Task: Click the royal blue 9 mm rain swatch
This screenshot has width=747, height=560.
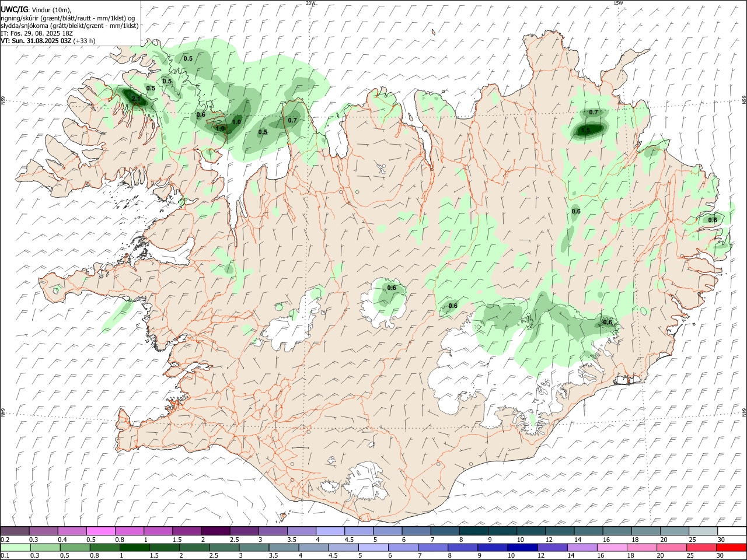Action: (493, 547)
